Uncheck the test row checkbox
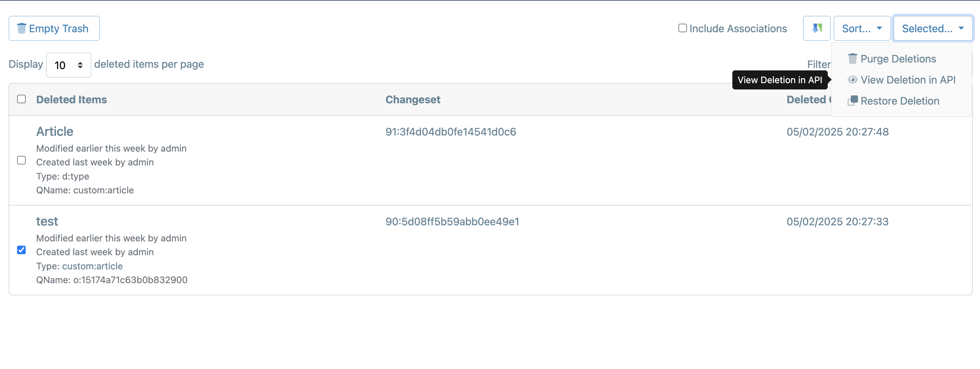The image size is (980, 369). click(22, 250)
